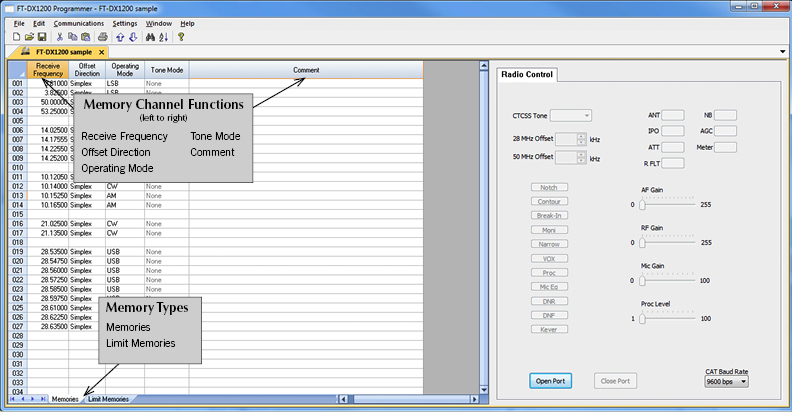
Task: Click the AGC field
Action: coord(725,131)
